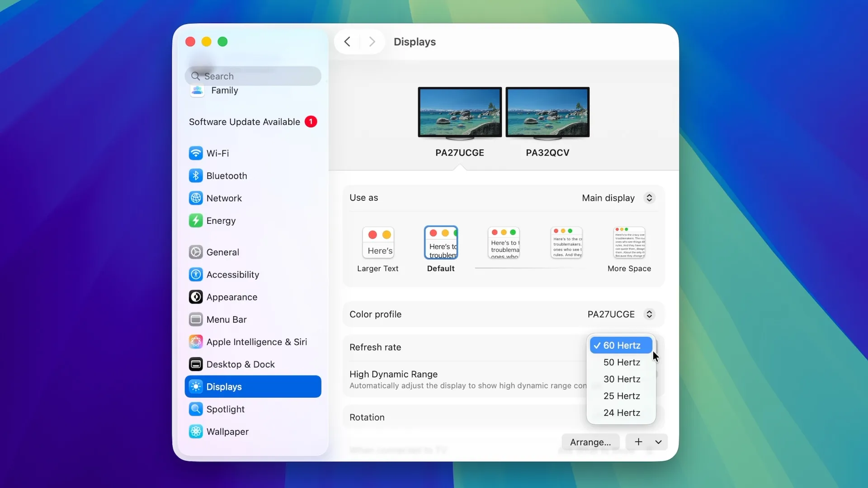The height and width of the screenshot is (488, 868).
Task: Choose 30 Hertz from refresh rate menu
Action: pos(622,379)
